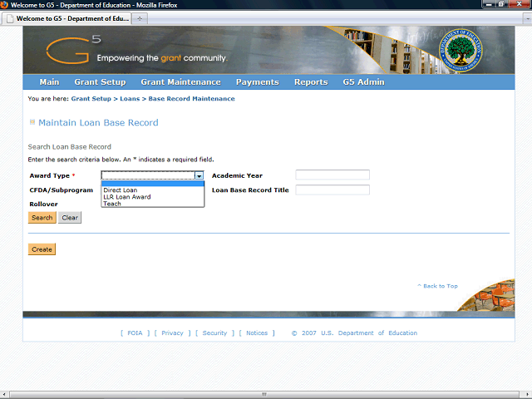Open the Notices footer link

tap(257, 333)
